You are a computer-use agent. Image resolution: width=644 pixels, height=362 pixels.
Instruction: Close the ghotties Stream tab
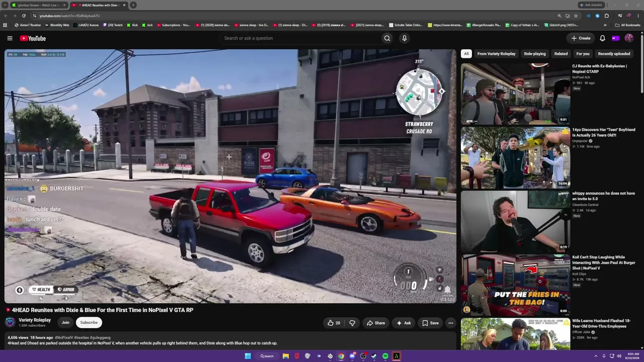(x=64, y=5)
